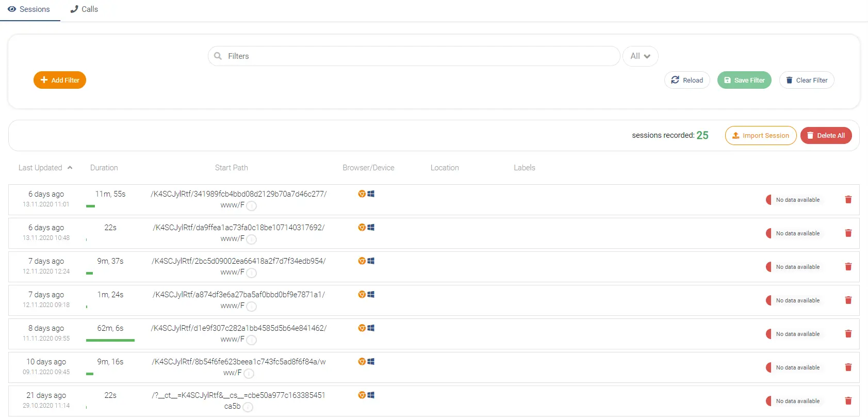Viewport: 868px width, 417px height.
Task: Click Windows device icon in 9m, 37s session
Action: pyautogui.click(x=371, y=261)
